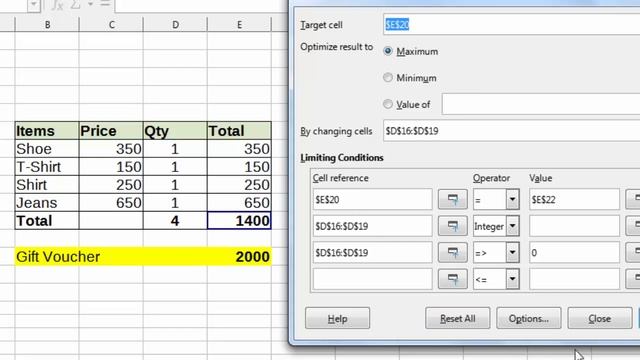Select column B header

[x=47, y=25]
